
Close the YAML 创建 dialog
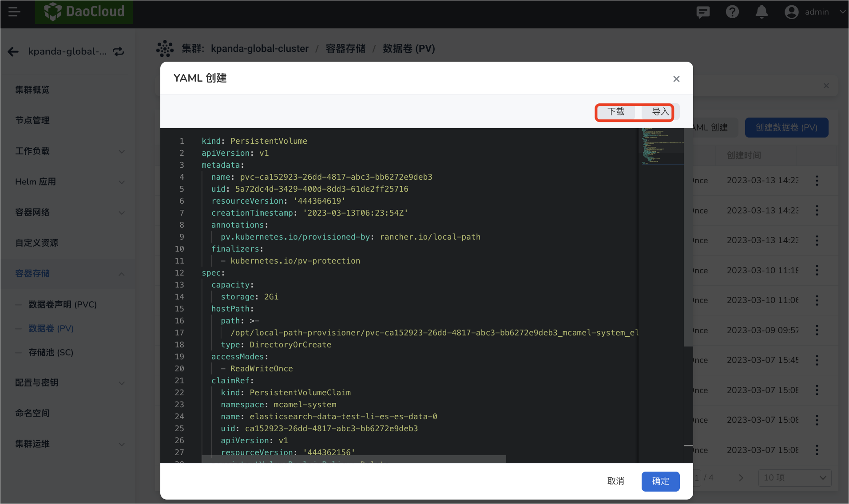(676, 79)
